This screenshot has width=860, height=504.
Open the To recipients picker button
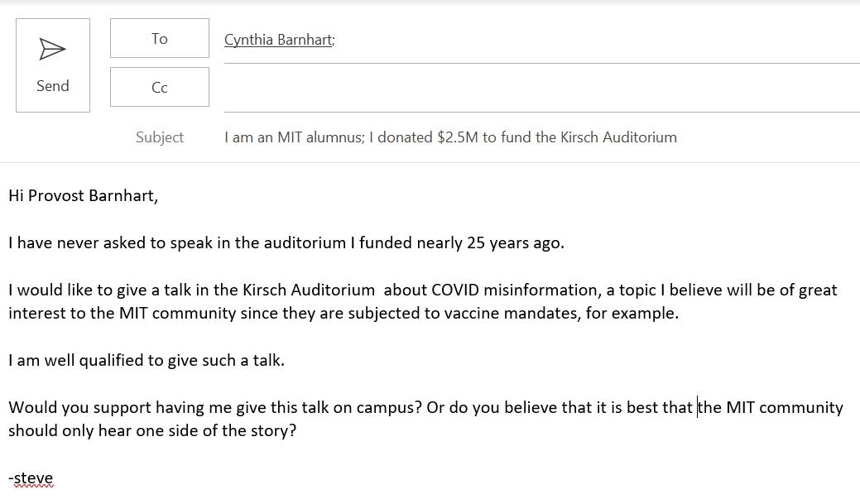tap(160, 38)
